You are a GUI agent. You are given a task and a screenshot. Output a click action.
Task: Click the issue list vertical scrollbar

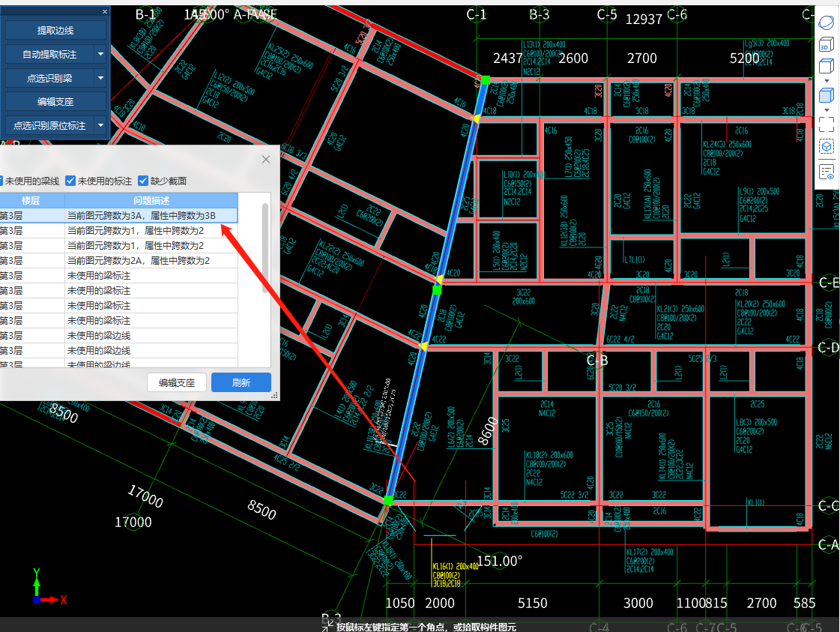265,247
